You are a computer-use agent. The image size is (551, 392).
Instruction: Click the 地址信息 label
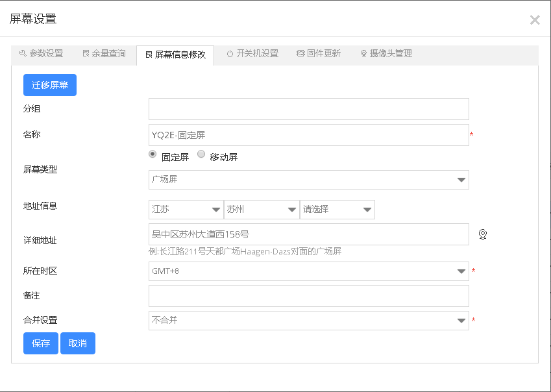click(40, 206)
